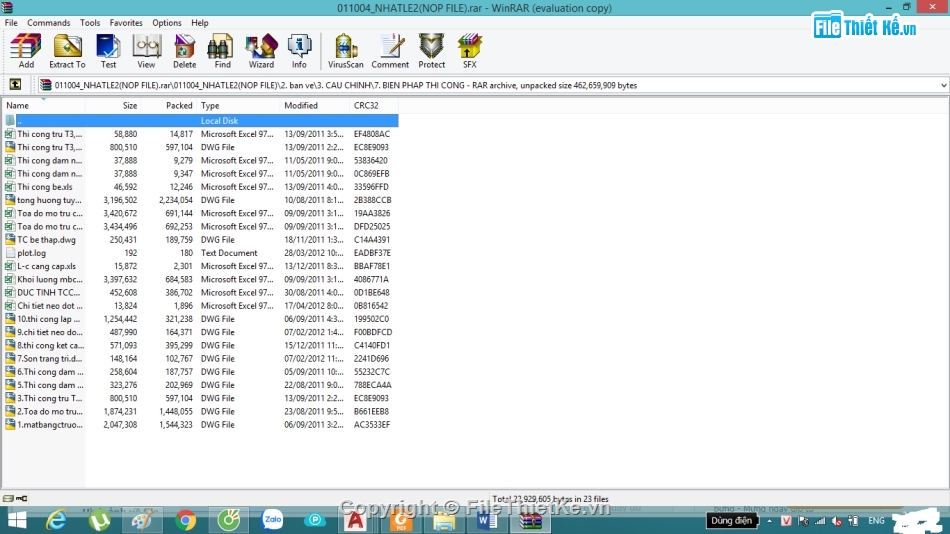
Task: Open the Find binoculars tool
Action: (x=222, y=51)
